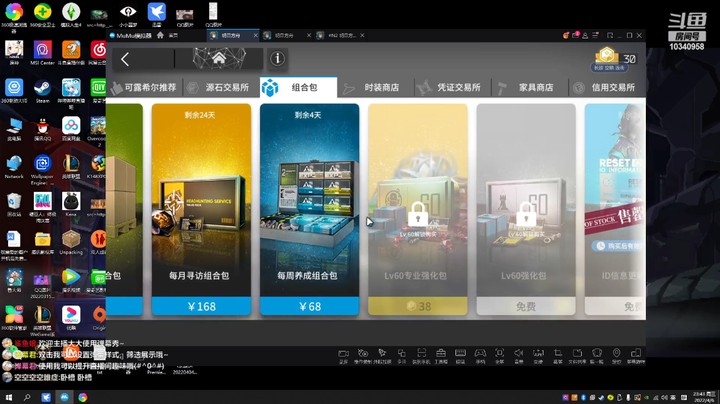Open MuMu title bar menu lines icon
Screen dimensions: 720x404
coord(595,35)
